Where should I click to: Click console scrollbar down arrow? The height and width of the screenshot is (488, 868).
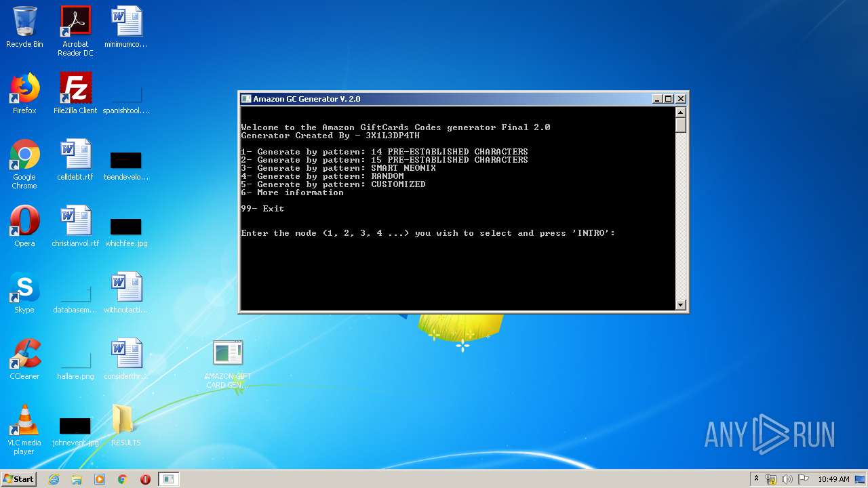[682, 305]
